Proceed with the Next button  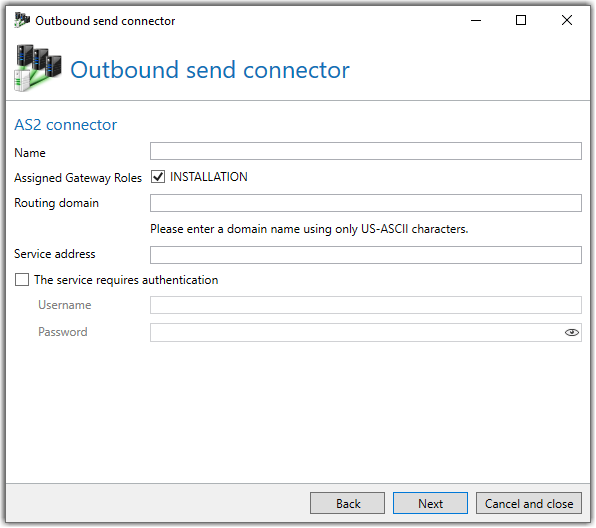point(431,504)
